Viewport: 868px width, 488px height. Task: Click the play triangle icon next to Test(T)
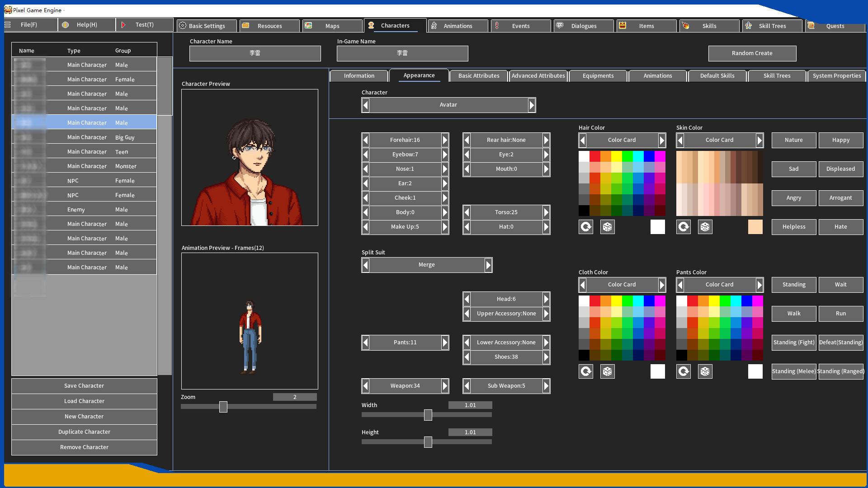123,25
